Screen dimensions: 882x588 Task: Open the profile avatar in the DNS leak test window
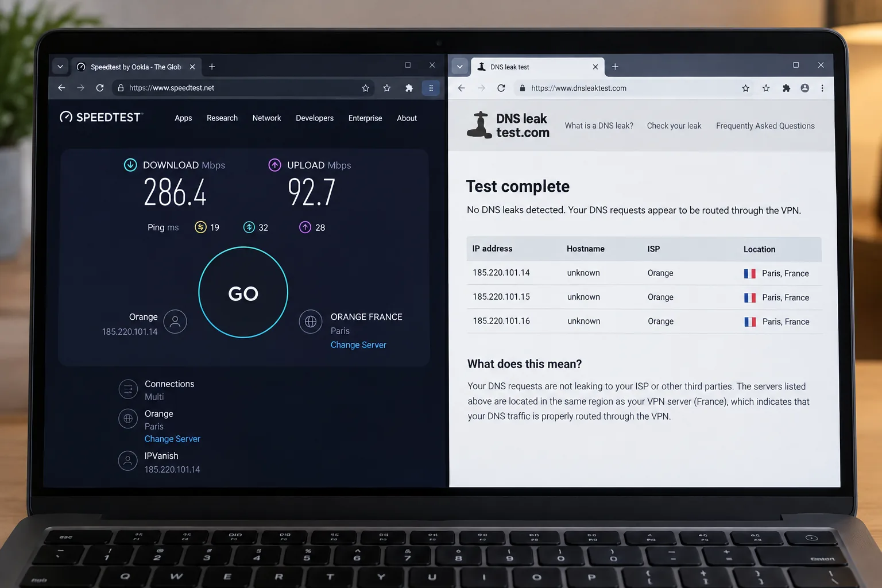pos(805,88)
